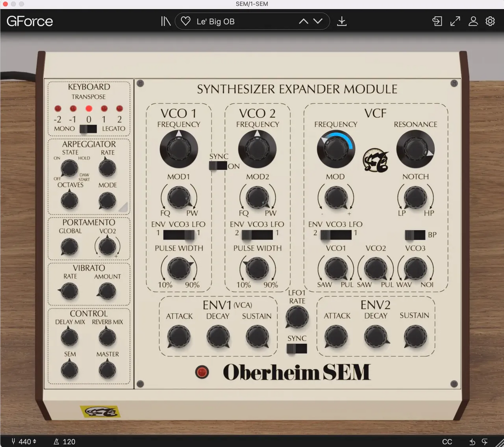Image resolution: width=504 pixels, height=447 pixels.
Task: Switch VCF mod source selector
Action: tap(336, 235)
